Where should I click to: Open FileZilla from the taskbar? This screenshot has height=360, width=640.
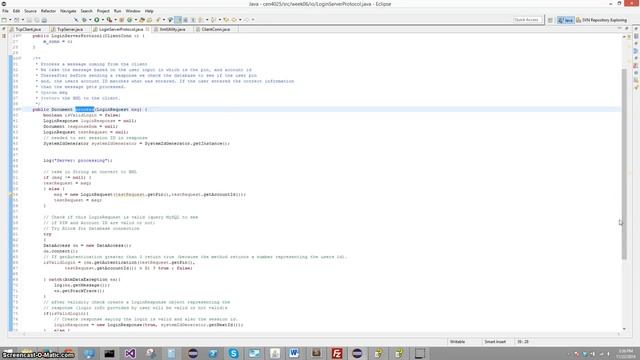[x=337, y=353]
